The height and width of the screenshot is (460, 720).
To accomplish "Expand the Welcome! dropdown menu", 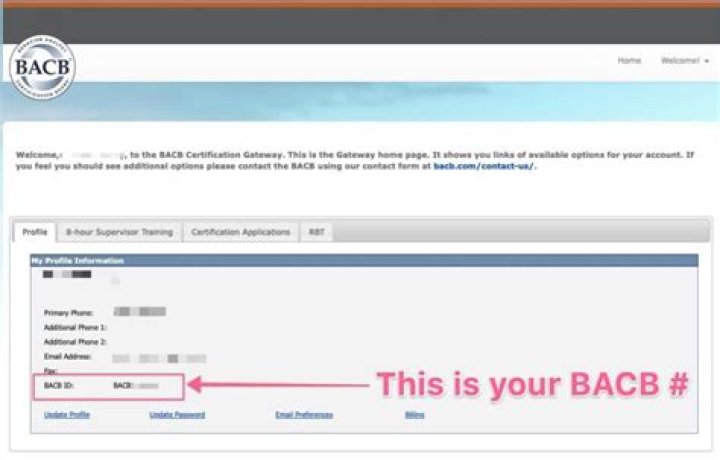I will [x=685, y=61].
